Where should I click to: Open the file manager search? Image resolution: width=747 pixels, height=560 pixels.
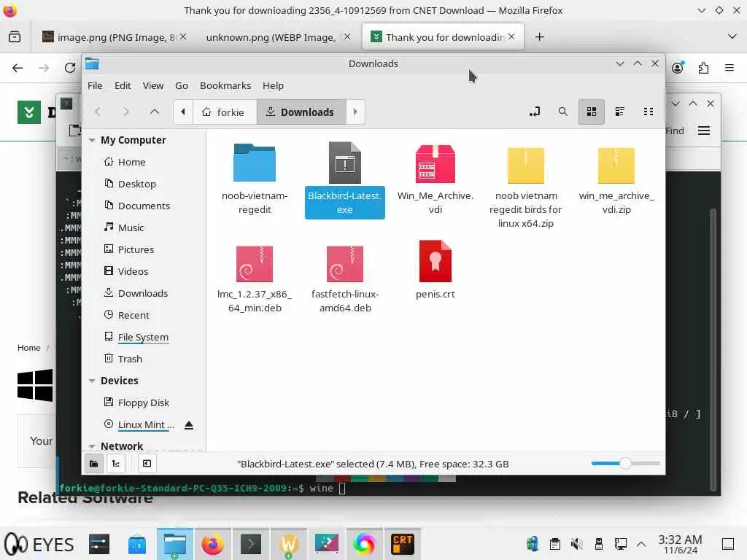tap(562, 112)
